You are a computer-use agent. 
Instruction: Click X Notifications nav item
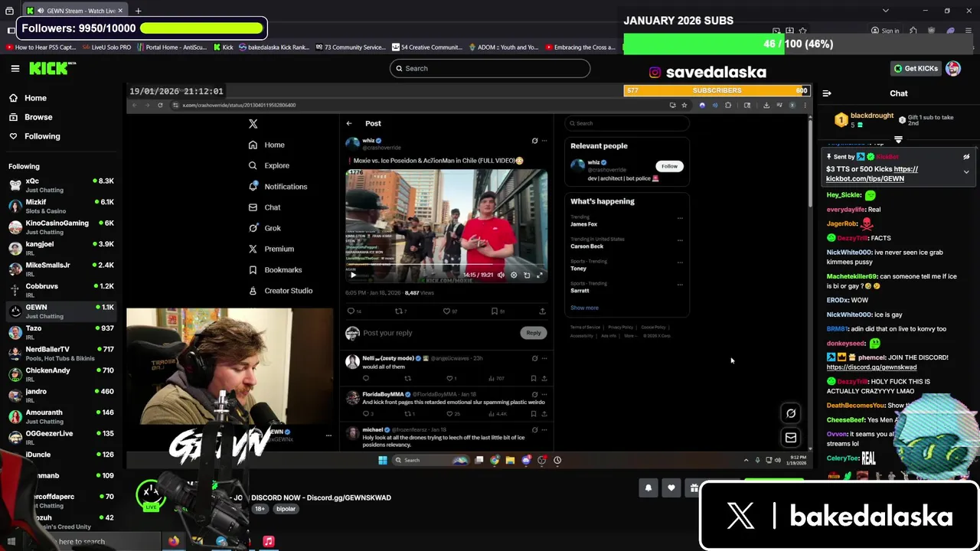pyautogui.click(x=278, y=186)
